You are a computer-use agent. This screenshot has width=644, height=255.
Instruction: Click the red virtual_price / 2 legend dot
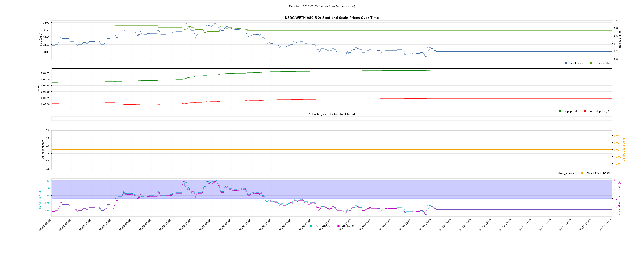tap(585, 111)
